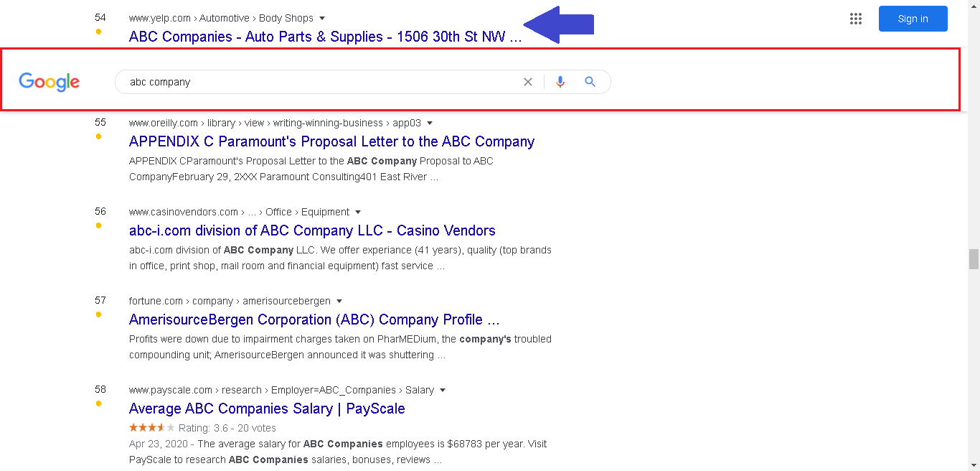Open the Average ABC Companies Salary PayScale result
Screen dimensions: 980x471
point(267,409)
